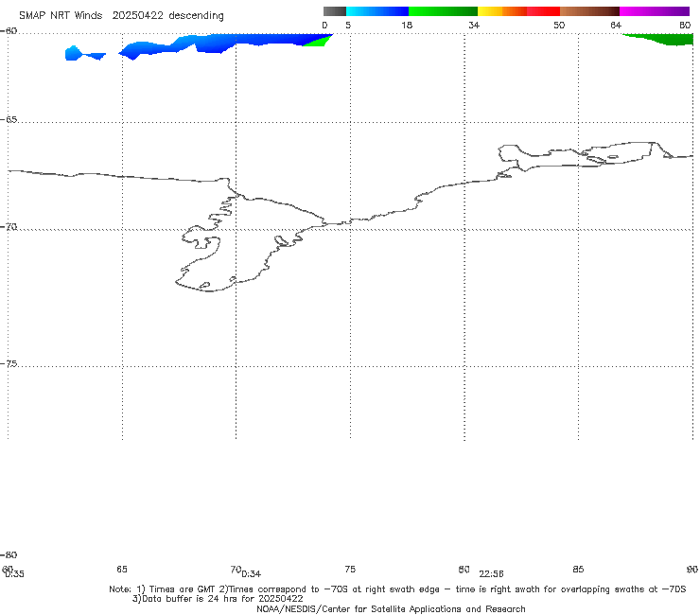The image size is (700, 615).
Task: Click the longitude label '75' on the bottom axis
Action: pos(350,569)
